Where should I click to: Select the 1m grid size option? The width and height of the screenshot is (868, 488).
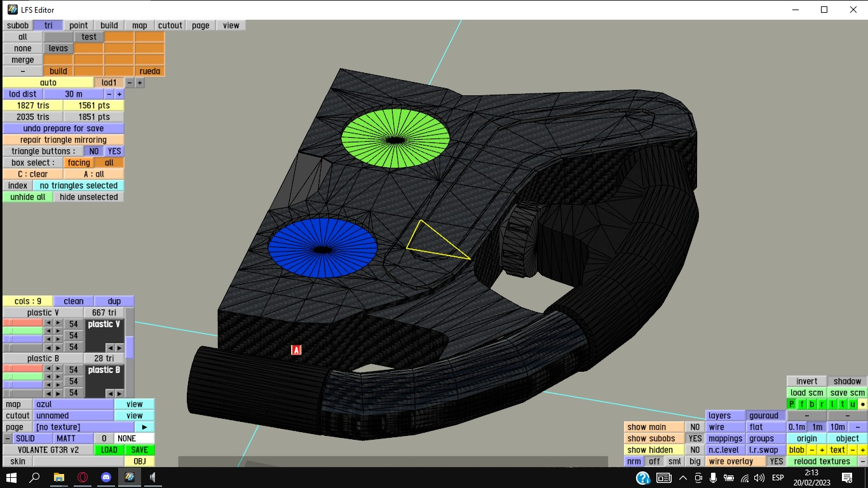817,427
